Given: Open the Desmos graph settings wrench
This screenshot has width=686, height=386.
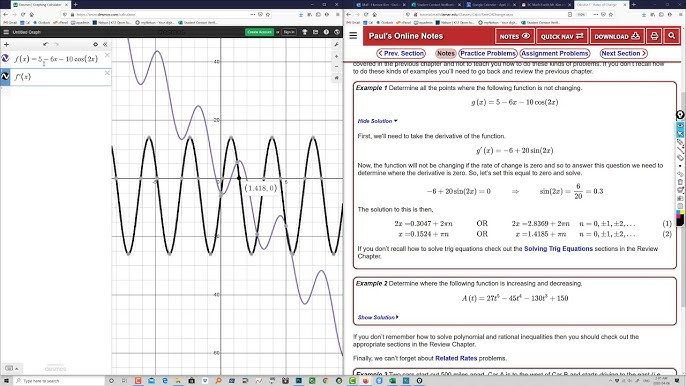Looking at the screenshot, I should click(x=336, y=44).
